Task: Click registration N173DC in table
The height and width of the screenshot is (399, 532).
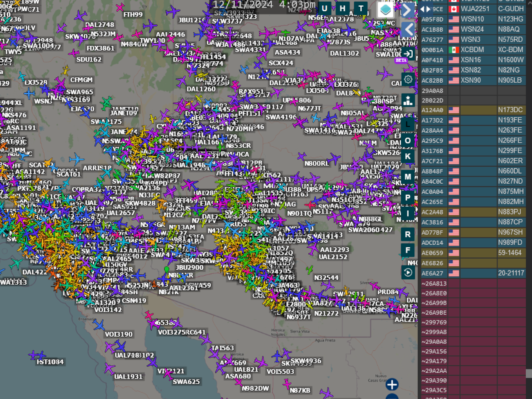Action: pyautogui.click(x=510, y=110)
